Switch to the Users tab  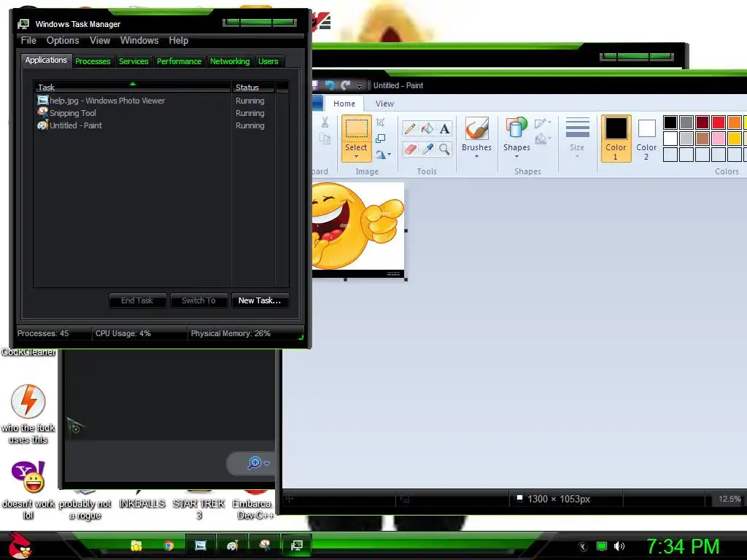[x=268, y=61]
